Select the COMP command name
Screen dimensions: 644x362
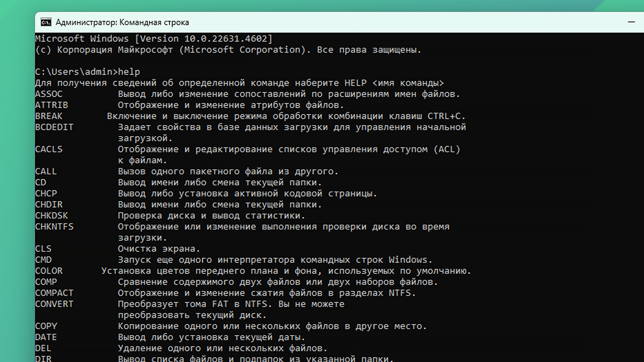click(x=46, y=282)
